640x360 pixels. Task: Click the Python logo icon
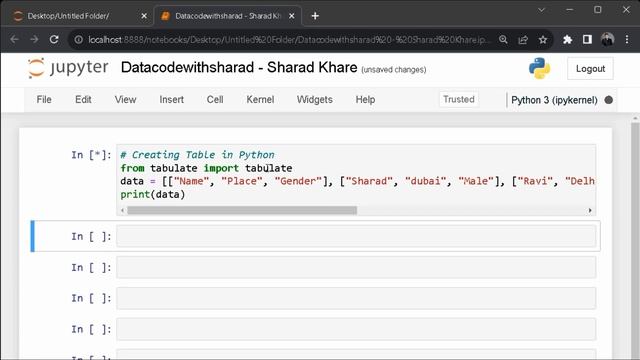[539, 68]
